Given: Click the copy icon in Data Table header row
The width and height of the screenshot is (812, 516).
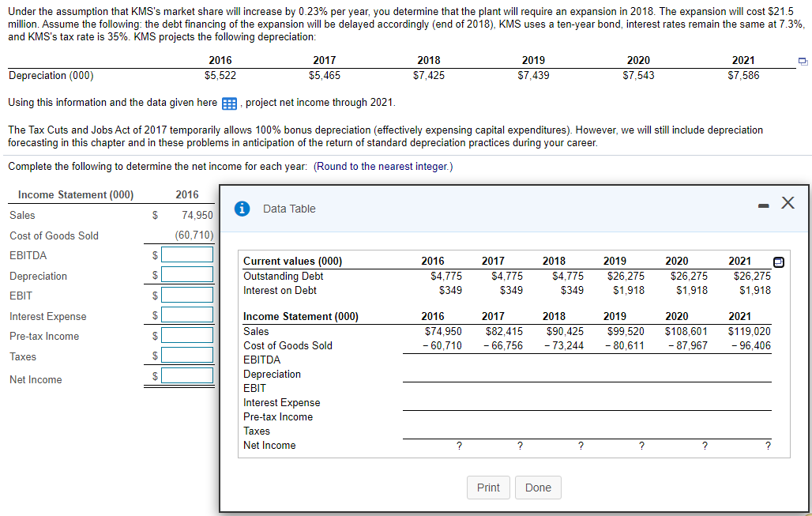Looking at the screenshot, I should (778, 262).
